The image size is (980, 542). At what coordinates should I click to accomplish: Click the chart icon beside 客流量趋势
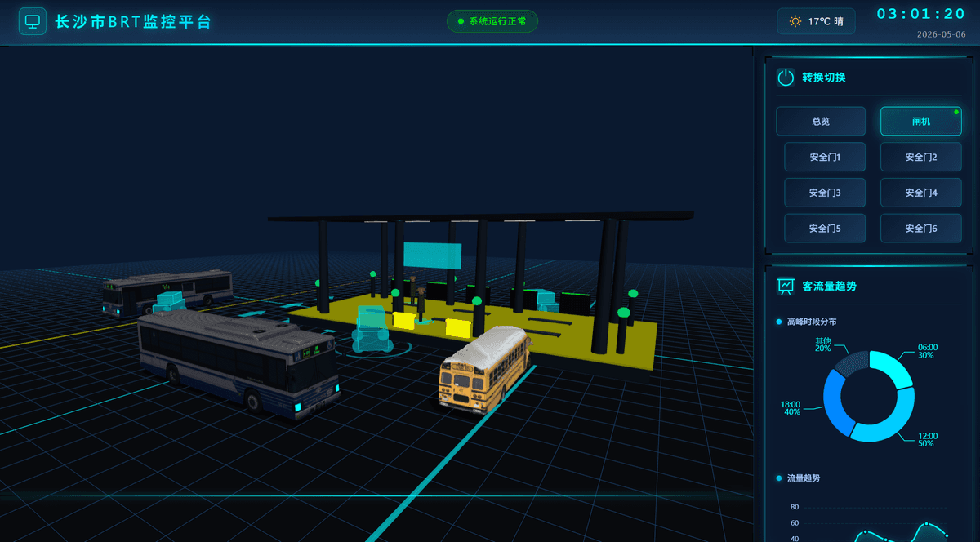(x=786, y=287)
